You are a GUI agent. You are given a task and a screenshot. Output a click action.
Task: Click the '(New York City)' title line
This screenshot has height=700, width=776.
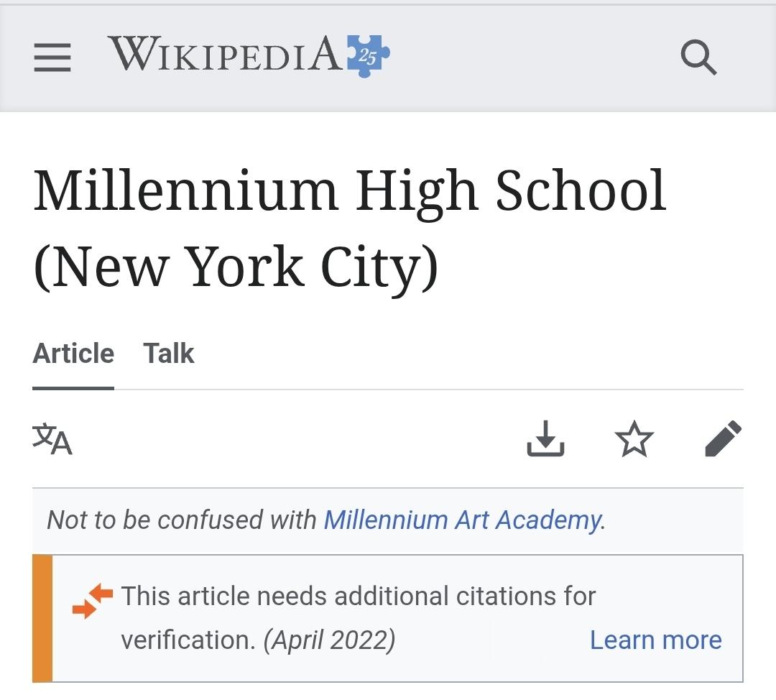pos(236,267)
